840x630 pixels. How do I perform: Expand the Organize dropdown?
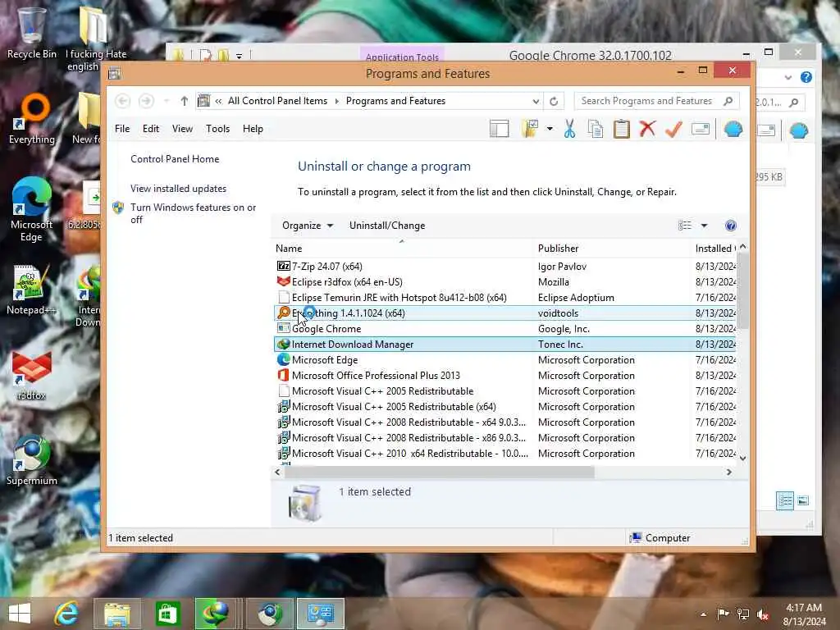coord(308,226)
